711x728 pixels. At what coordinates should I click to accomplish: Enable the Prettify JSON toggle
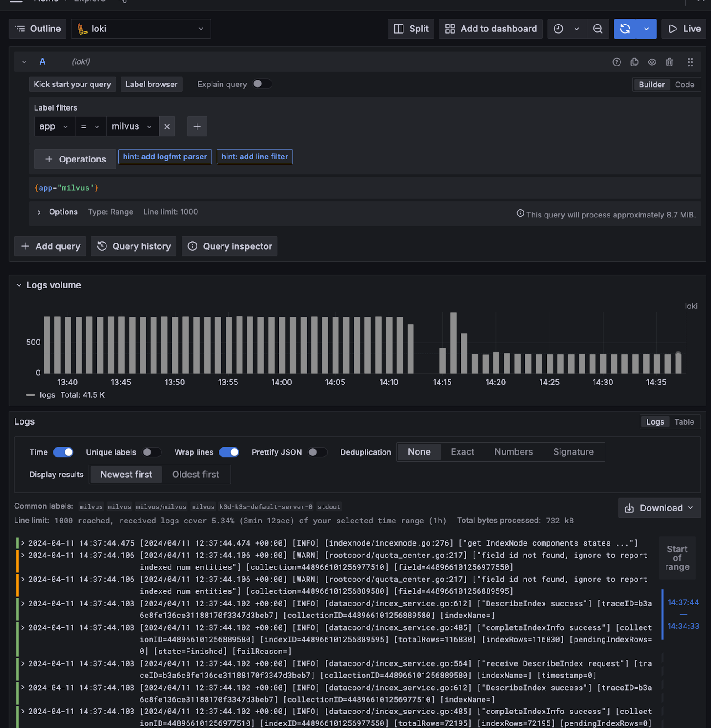coord(317,452)
